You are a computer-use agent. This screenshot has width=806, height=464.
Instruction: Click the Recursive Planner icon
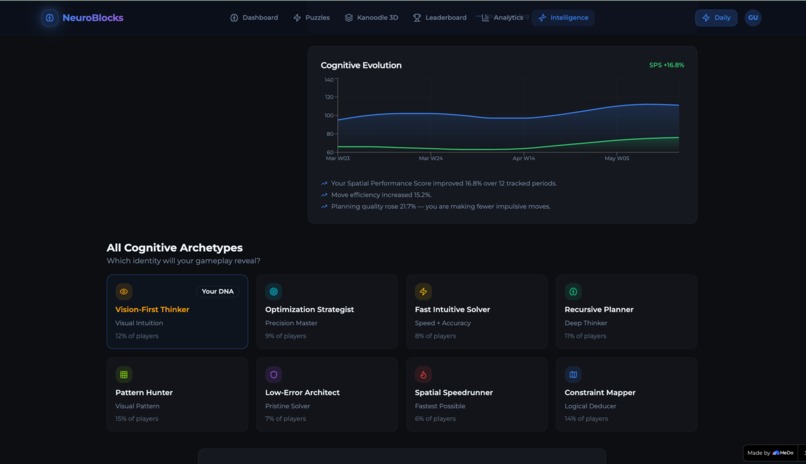click(x=573, y=291)
